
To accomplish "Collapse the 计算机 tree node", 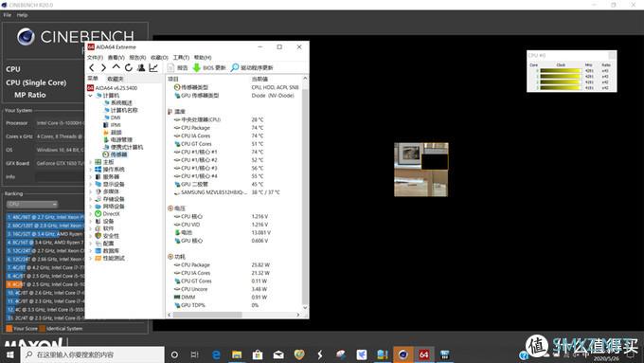I will [x=90, y=96].
